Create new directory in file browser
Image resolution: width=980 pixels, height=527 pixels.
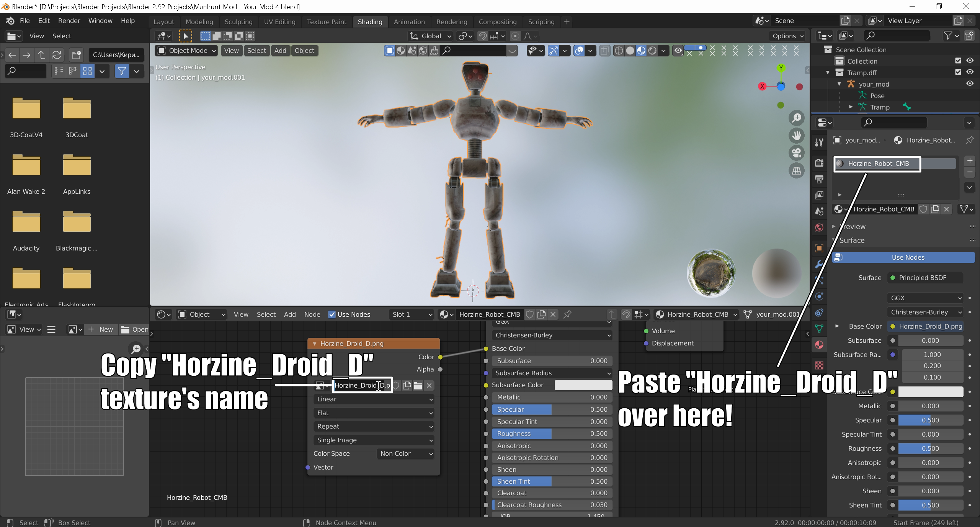[76, 55]
